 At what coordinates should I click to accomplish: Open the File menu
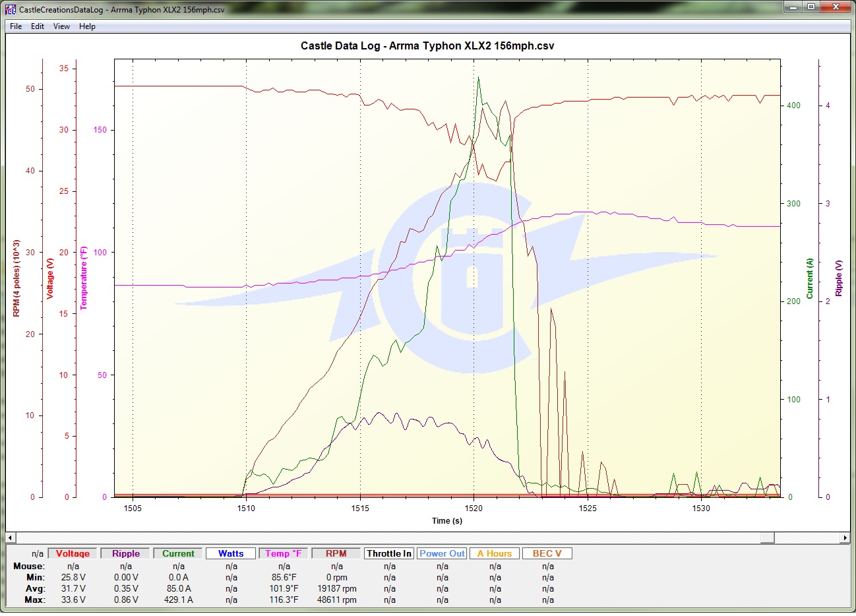[x=16, y=26]
